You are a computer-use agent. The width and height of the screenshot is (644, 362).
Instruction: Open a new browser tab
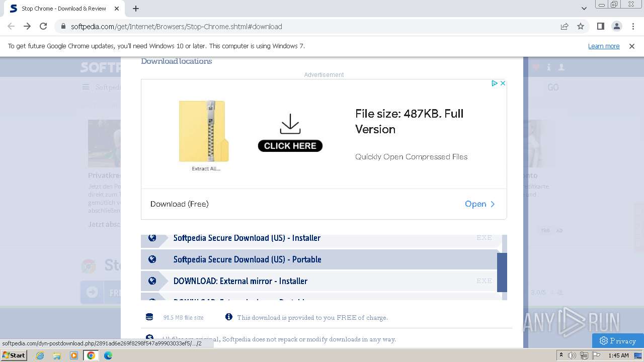point(136,9)
